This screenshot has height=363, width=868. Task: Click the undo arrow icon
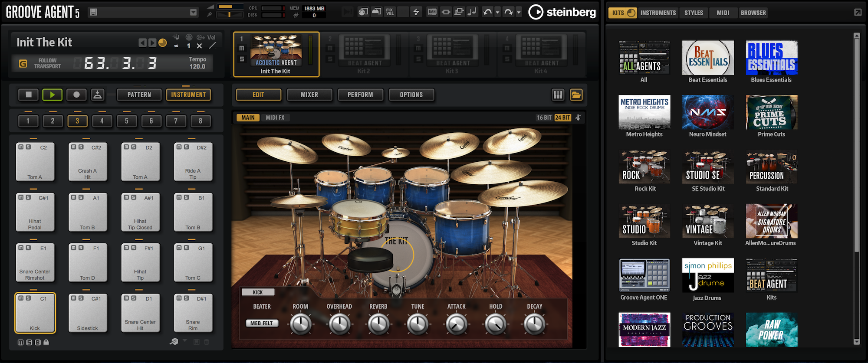pos(487,12)
